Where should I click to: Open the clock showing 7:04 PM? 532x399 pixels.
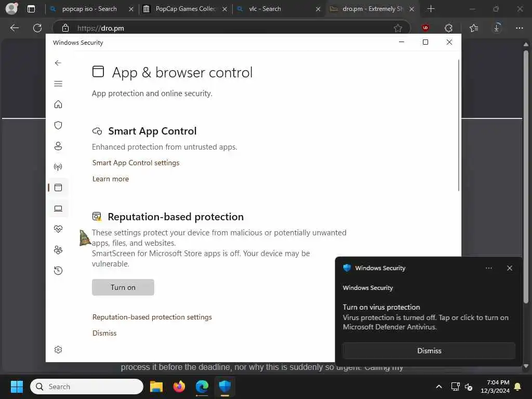[x=495, y=387]
